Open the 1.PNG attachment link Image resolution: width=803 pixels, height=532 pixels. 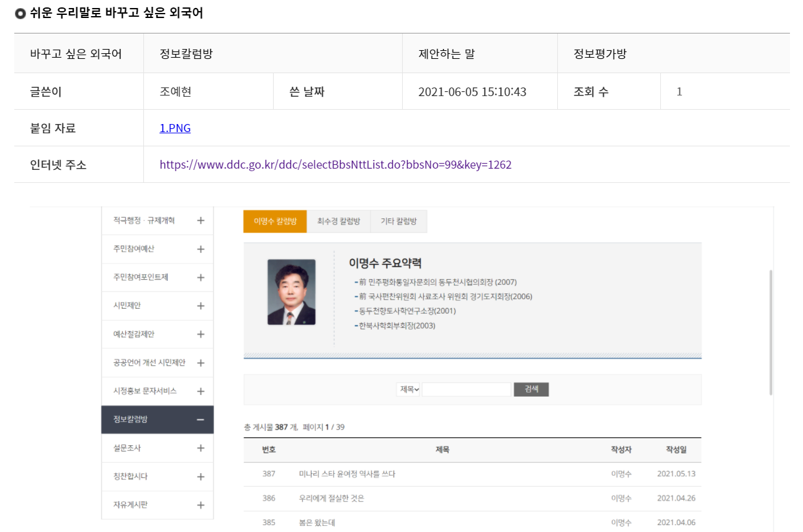click(x=175, y=128)
